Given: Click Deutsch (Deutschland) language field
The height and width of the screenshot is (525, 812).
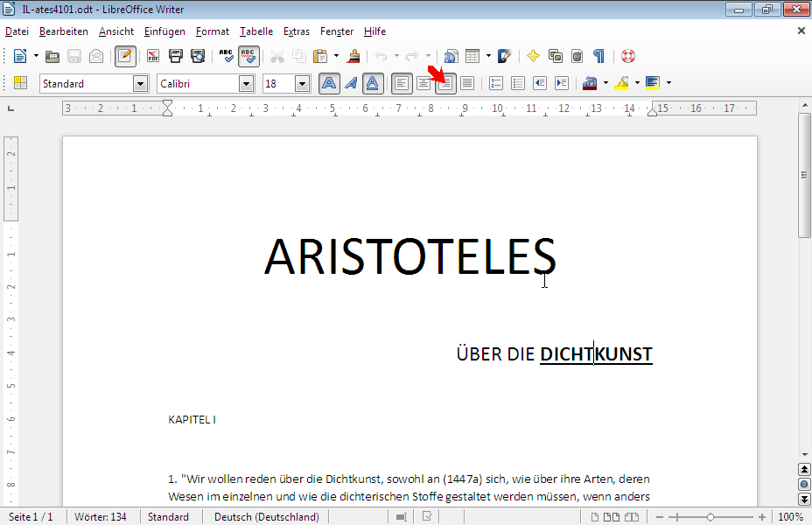Looking at the screenshot, I should pos(267,517).
